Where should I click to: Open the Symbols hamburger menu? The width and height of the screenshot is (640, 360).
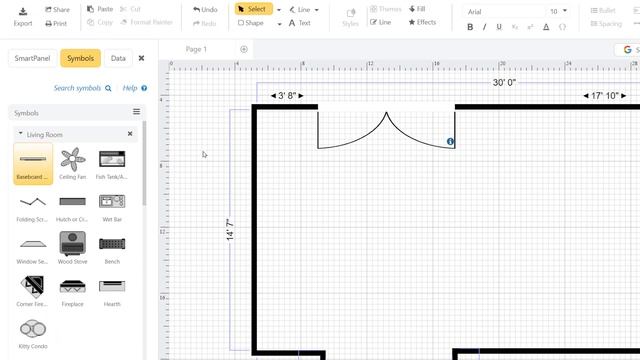pyautogui.click(x=136, y=111)
